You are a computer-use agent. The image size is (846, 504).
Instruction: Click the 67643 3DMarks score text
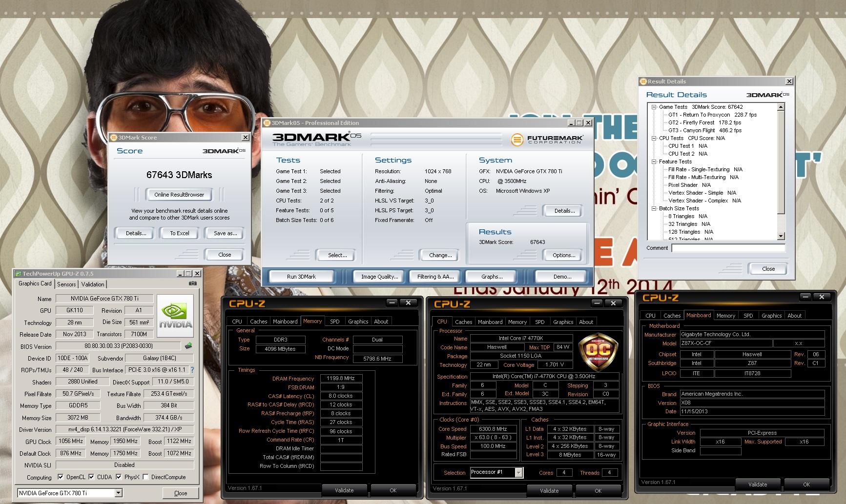point(179,175)
